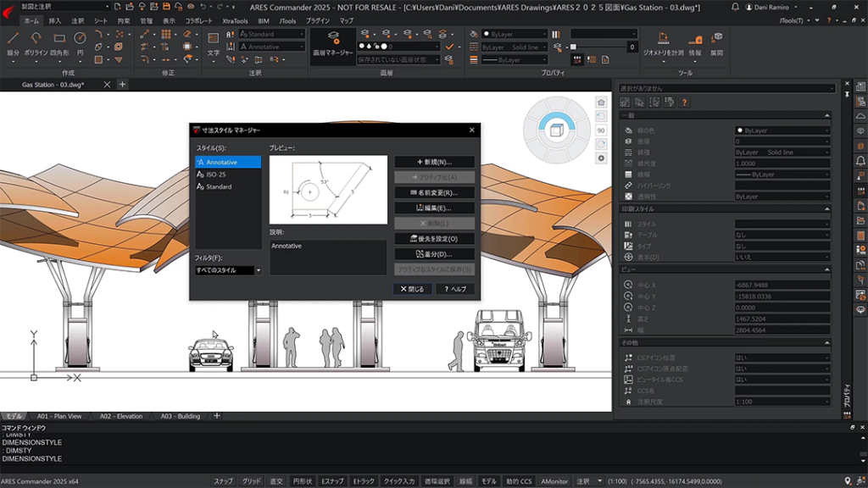The width and height of the screenshot is (868, 488).
Task: Toggle グリッド in the status bar
Action: (251, 481)
